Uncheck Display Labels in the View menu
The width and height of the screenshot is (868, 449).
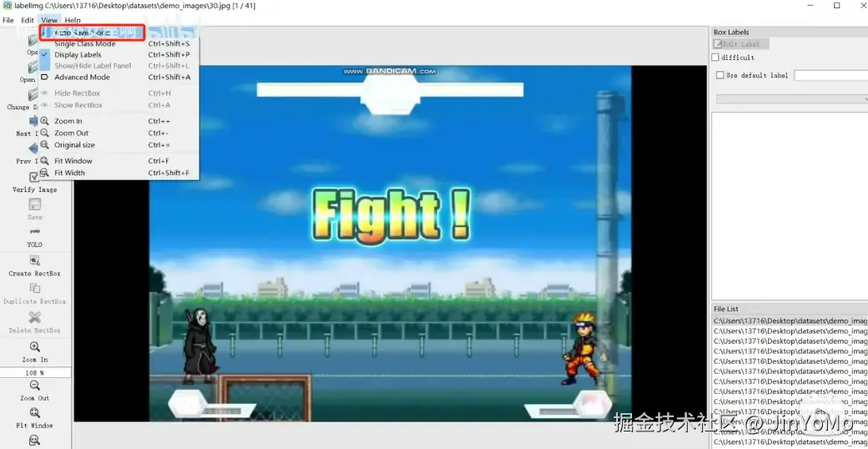pyautogui.click(x=119, y=54)
